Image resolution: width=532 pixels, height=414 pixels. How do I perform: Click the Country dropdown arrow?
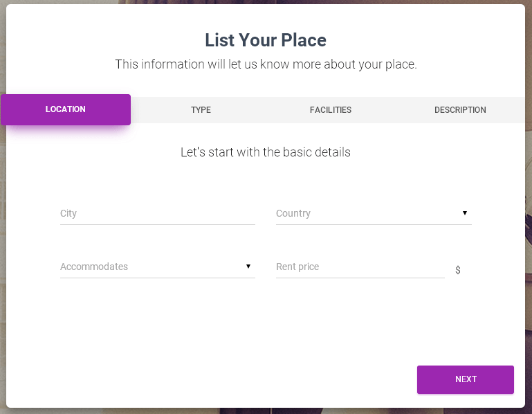[465, 213]
